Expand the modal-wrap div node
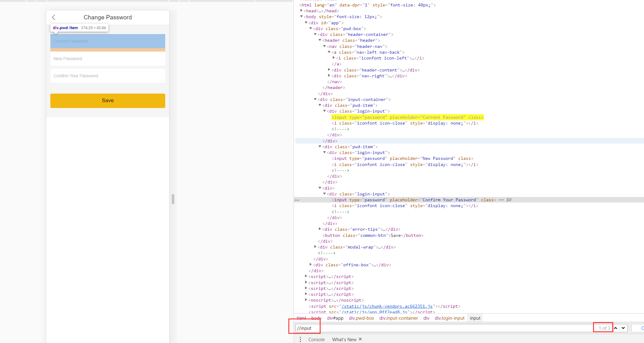The image size is (644, 343). pos(315,247)
